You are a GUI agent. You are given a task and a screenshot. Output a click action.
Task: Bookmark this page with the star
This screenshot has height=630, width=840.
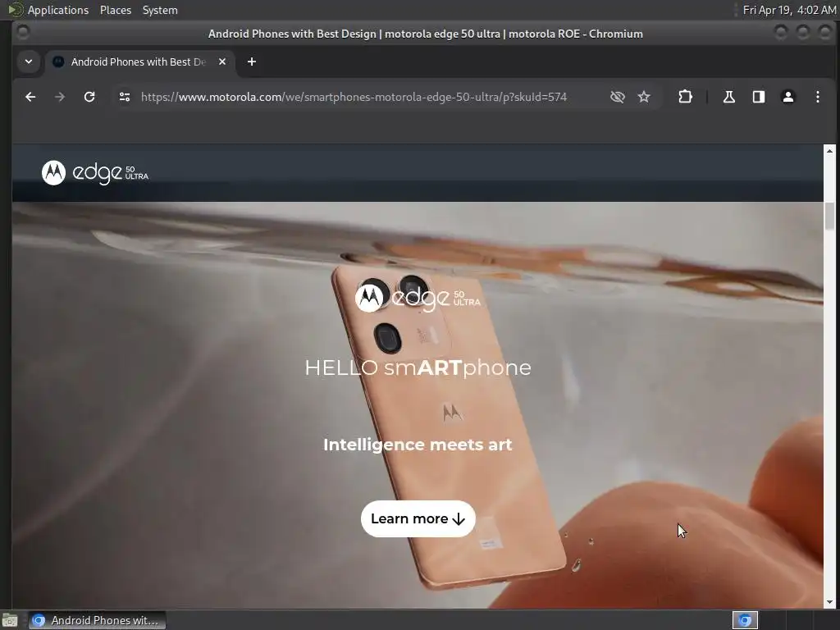(x=644, y=97)
